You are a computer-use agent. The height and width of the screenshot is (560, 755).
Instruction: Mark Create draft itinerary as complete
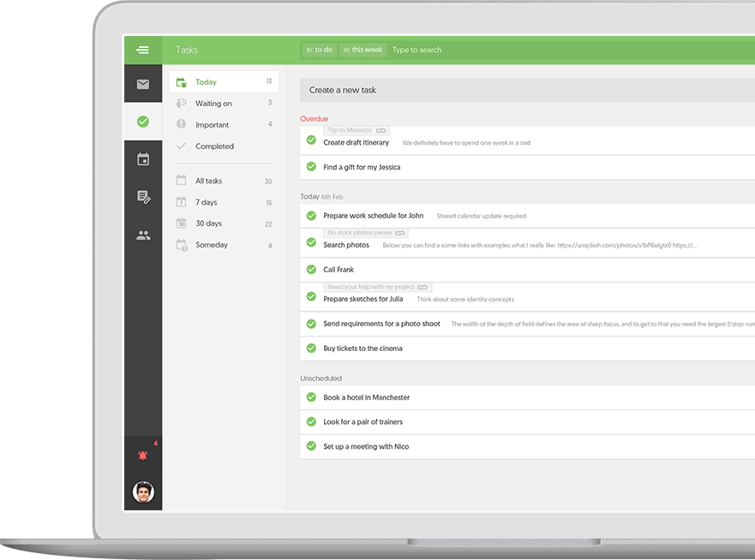pos(311,140)
